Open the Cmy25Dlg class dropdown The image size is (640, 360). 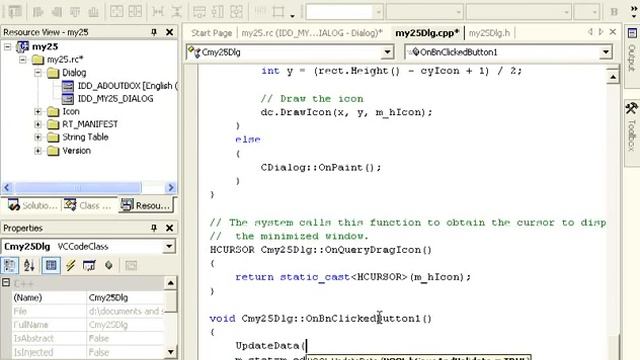point(387,52)
